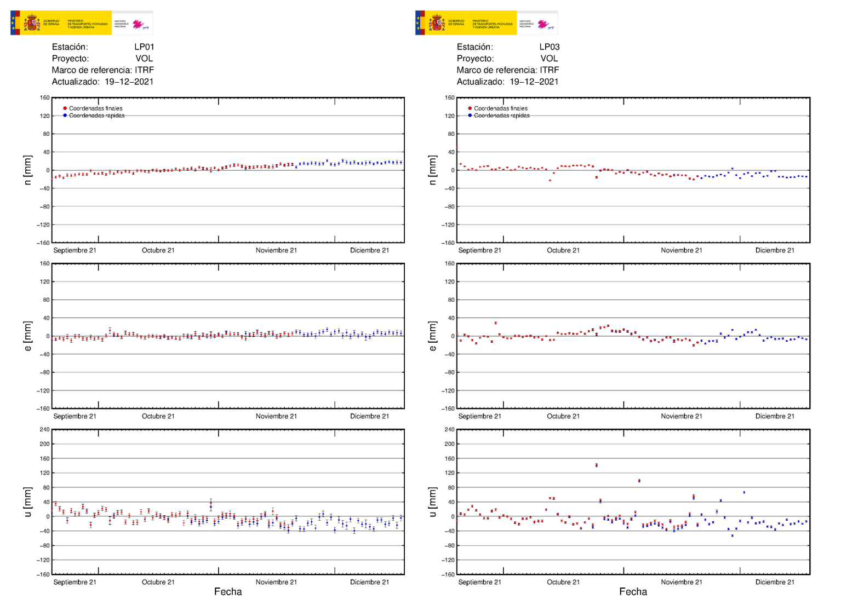The image size is (841, 616).
Task: Click 'Noviembre 21' label under LP01 n chart
Action: (x=276, y=250)
